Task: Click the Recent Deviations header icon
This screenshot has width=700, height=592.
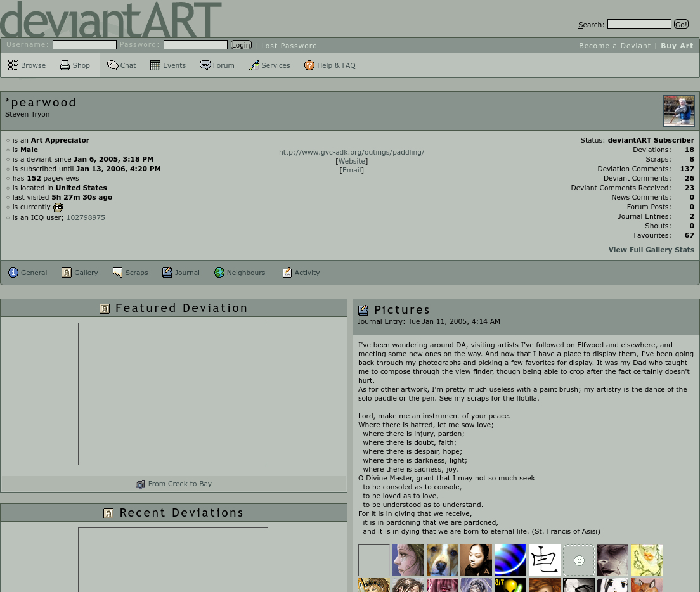Action: click(108, 513)
